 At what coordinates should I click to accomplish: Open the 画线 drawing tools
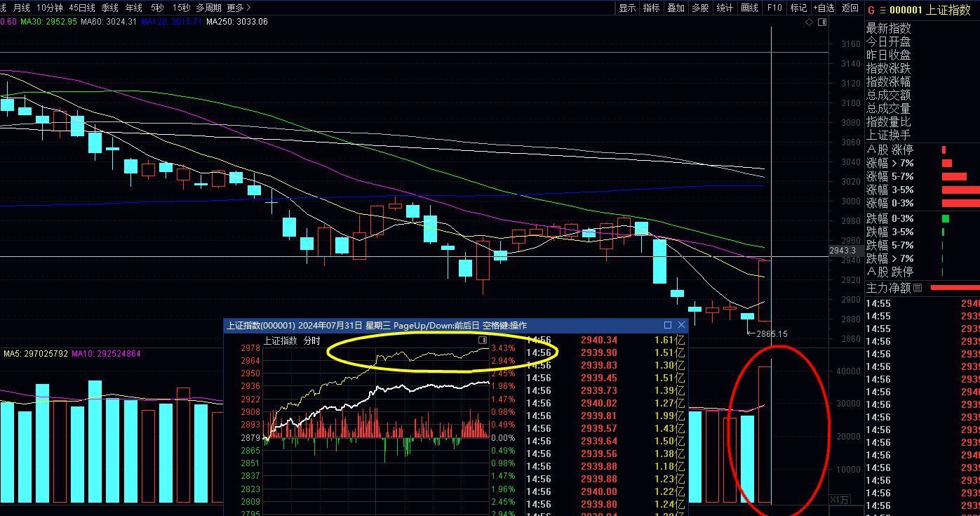click(x=750, y=8)
